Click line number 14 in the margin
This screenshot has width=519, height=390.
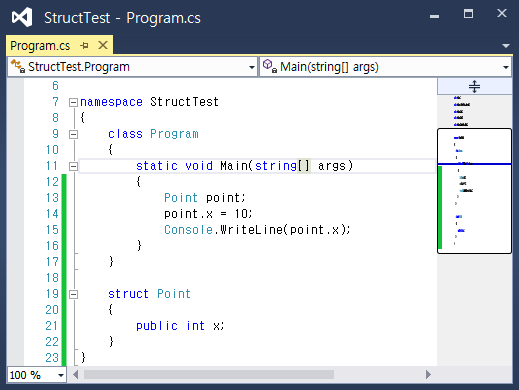click(x=52, y=214)
